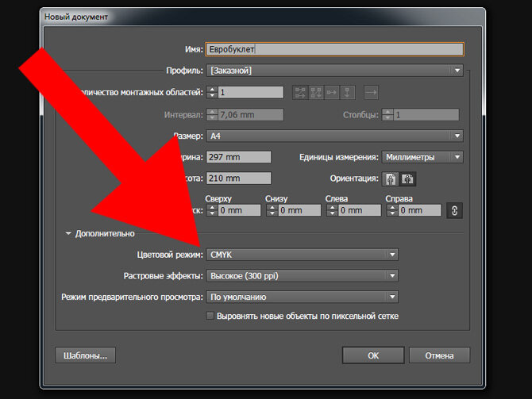Confirm the dialog with OK
Image resolution: width=532 pixels, height=399 pixels.
(373, 355)
